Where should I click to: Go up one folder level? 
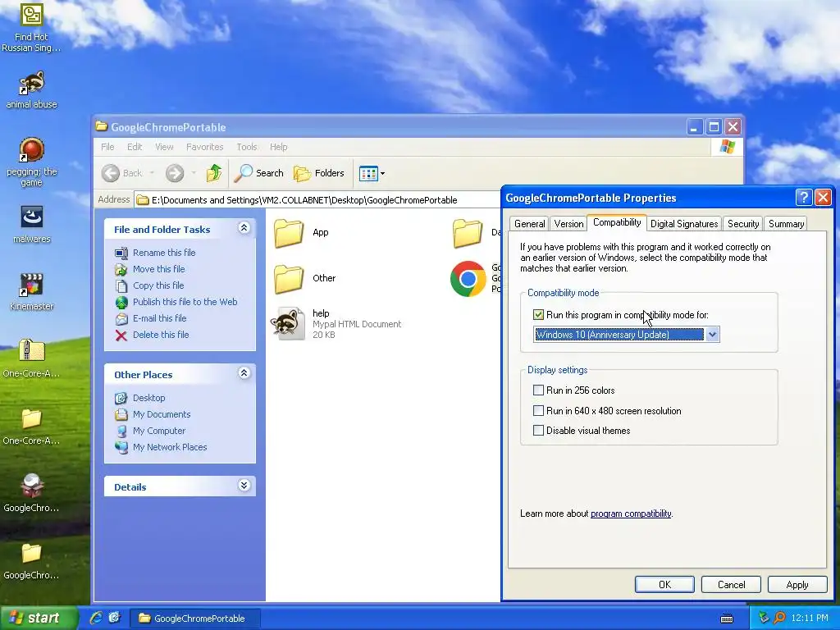214,173
